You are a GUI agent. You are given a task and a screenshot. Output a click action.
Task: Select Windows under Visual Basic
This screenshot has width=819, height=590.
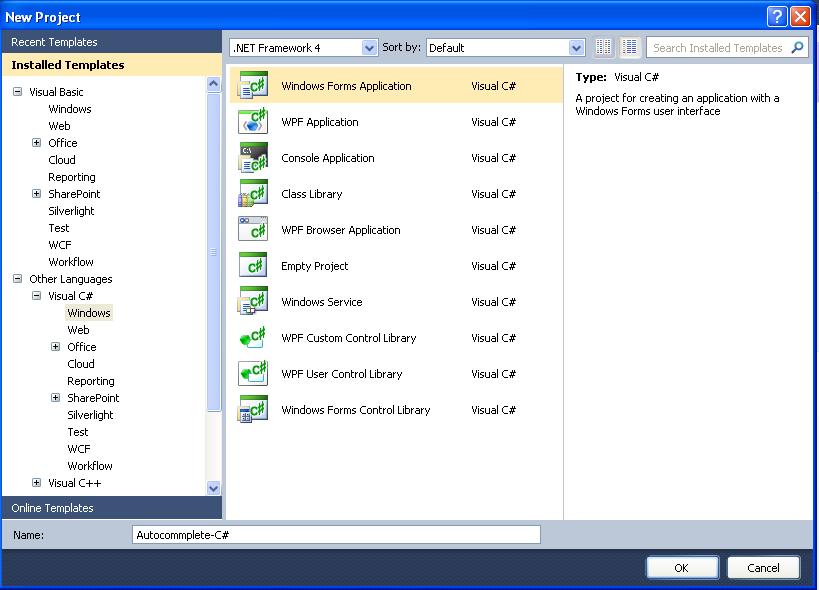pyautogui.click(x=70, y=109)
